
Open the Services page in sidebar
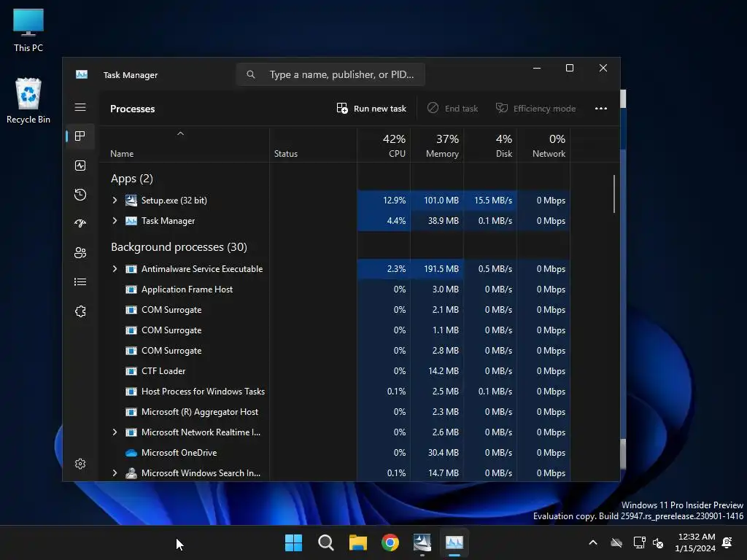coord(80,311)
